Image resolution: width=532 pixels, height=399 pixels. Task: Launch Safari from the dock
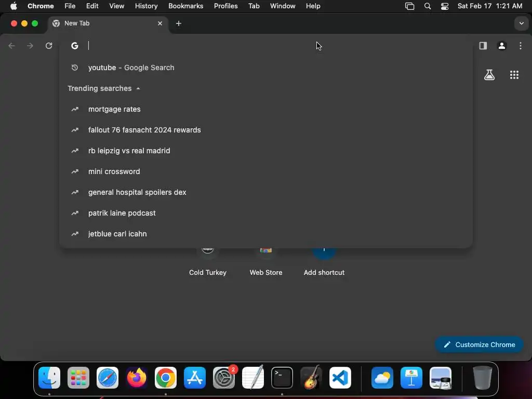108,378
